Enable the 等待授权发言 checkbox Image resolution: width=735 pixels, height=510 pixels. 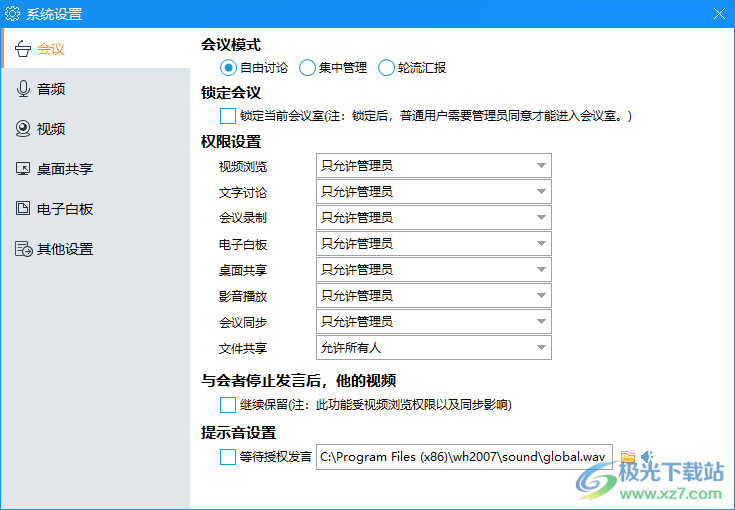click(228, 457)
